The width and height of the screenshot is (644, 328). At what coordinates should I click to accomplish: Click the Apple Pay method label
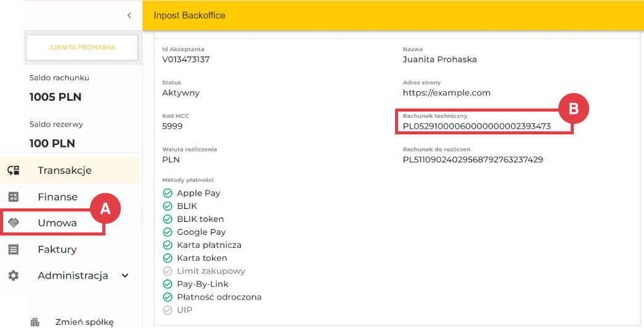pyautogui.click(x=198, y=193)
